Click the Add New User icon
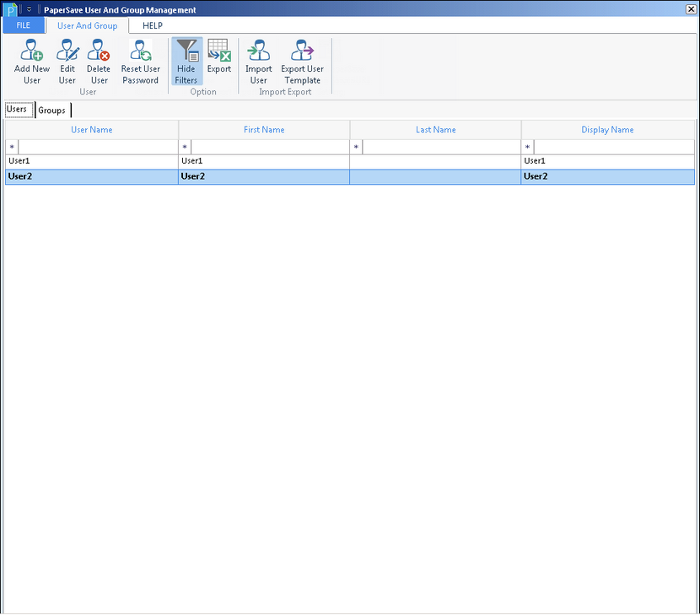This screenshot has height=615, width=700. pos(32,51)
